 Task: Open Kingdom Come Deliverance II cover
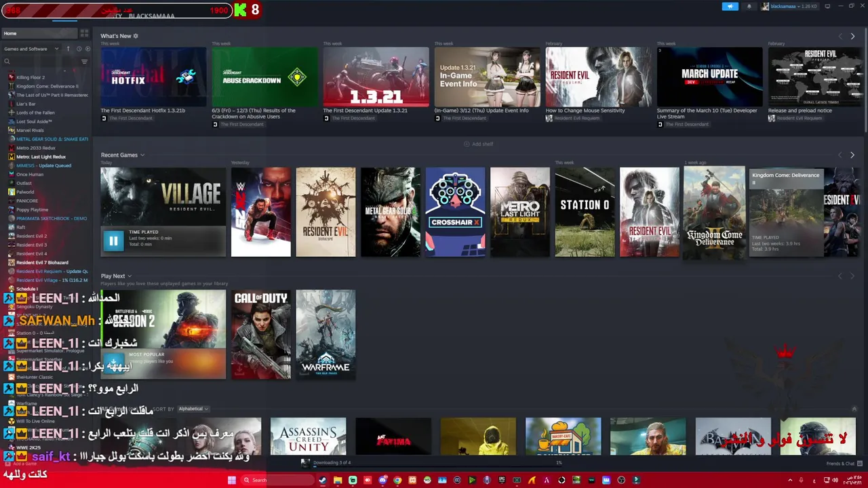tap(714, 212)
